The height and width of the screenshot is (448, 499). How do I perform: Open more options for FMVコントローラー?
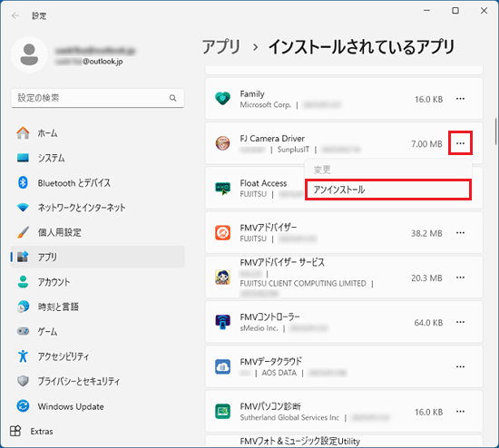tap(460, 322)
